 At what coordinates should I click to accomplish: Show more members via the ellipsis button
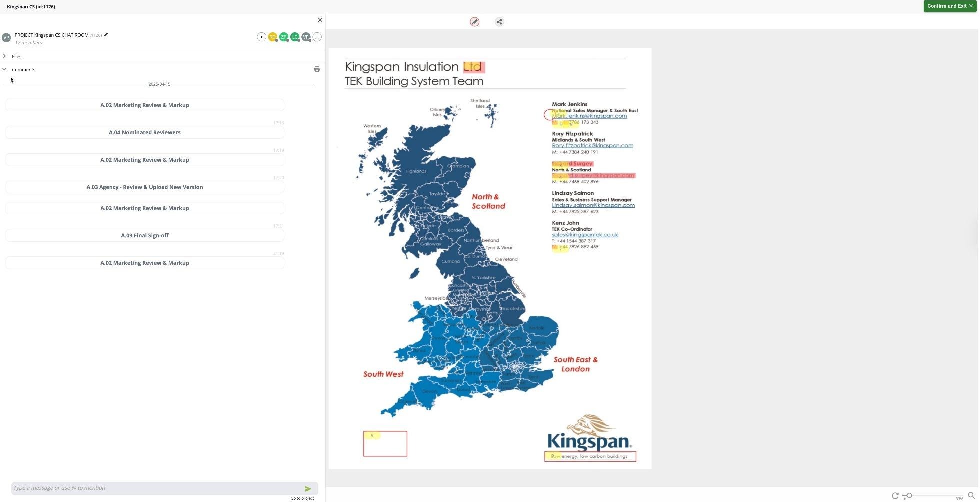[x=317, y=37]
